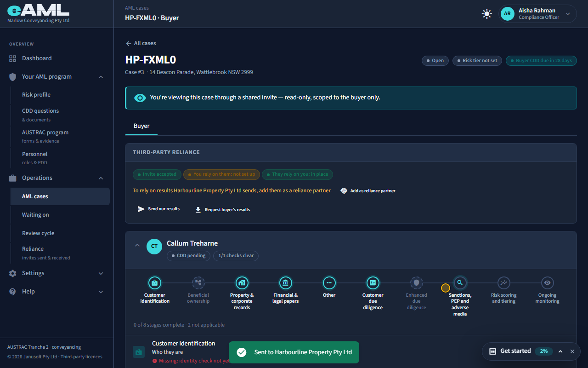
Task: Open Sanctions, PEP and adverse media icon
Action: pos(460,282)
